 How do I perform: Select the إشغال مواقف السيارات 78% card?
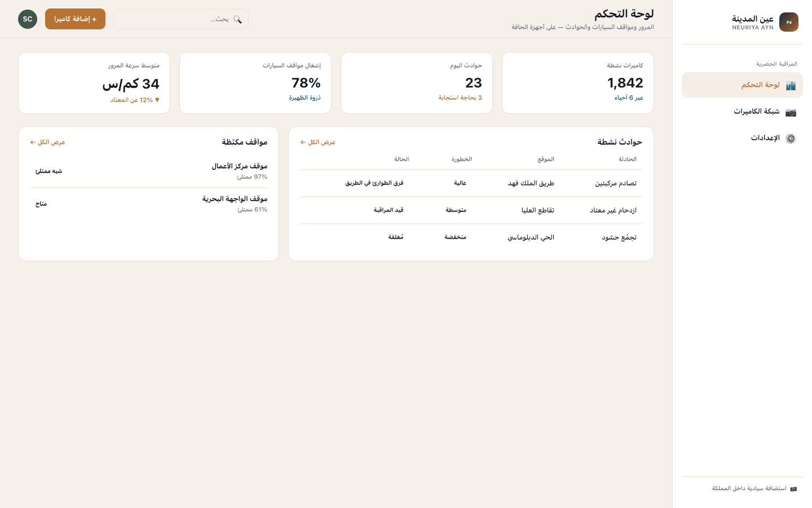(255, 83)
